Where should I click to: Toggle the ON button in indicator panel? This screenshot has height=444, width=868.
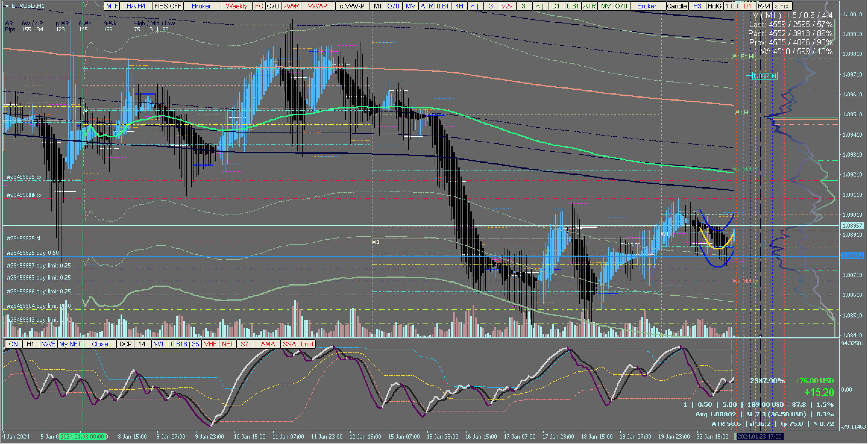13,344
